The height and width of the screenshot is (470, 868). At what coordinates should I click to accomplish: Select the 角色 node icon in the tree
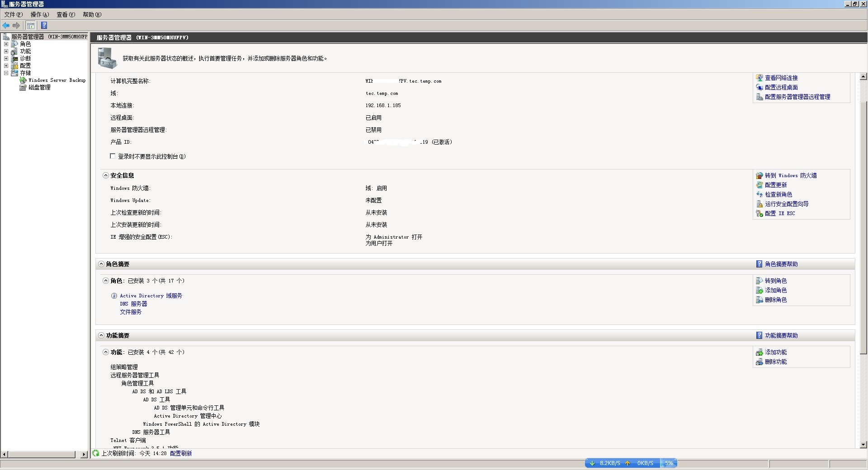coord(14,44)
